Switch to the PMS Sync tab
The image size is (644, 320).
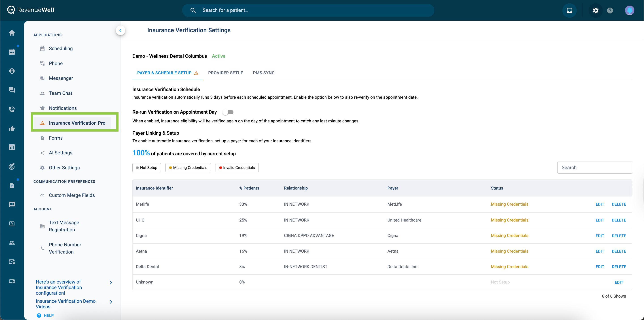point(263,73)
